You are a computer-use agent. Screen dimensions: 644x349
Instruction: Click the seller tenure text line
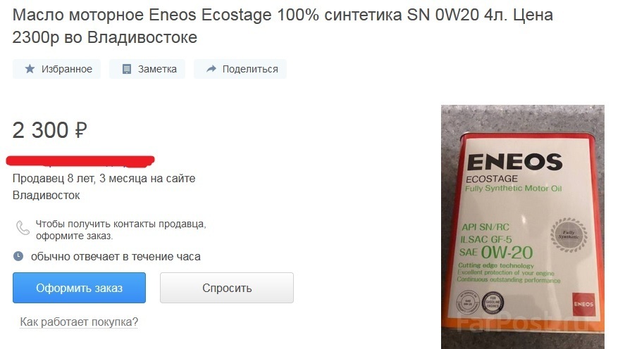104,179
